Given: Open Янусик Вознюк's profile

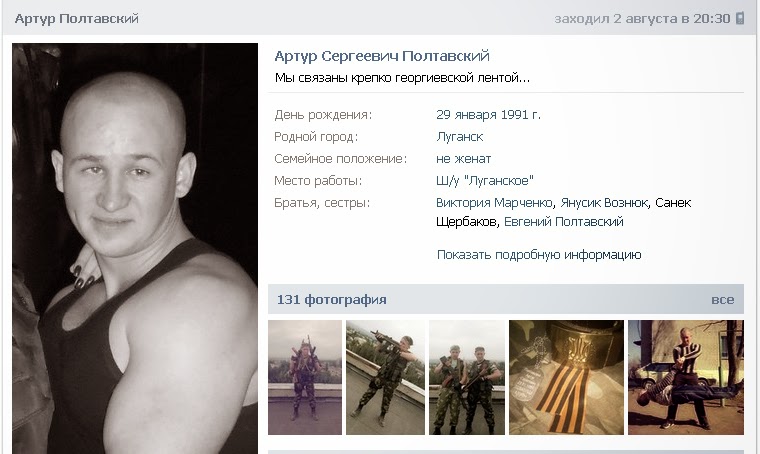Looking at the screenshot, I should pos(604,203).
